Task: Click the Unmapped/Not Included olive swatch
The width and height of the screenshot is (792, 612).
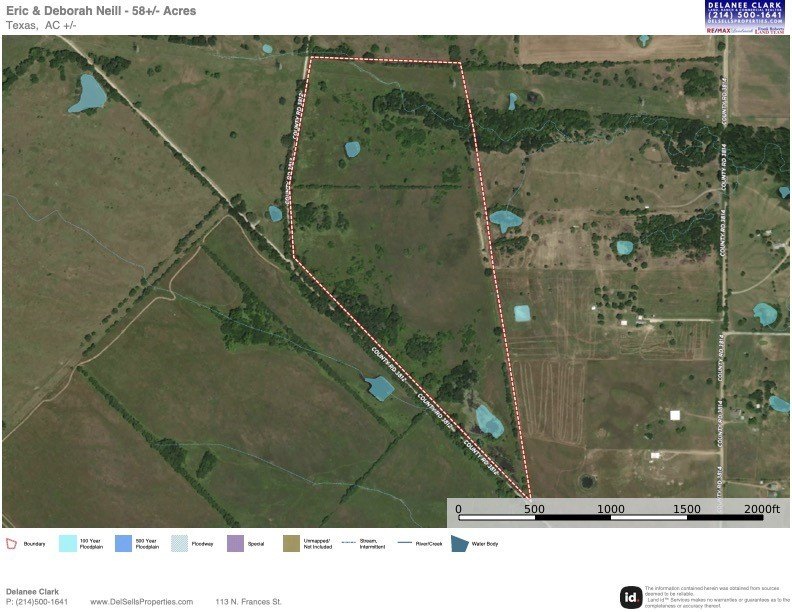Action: tap(291, 544)
